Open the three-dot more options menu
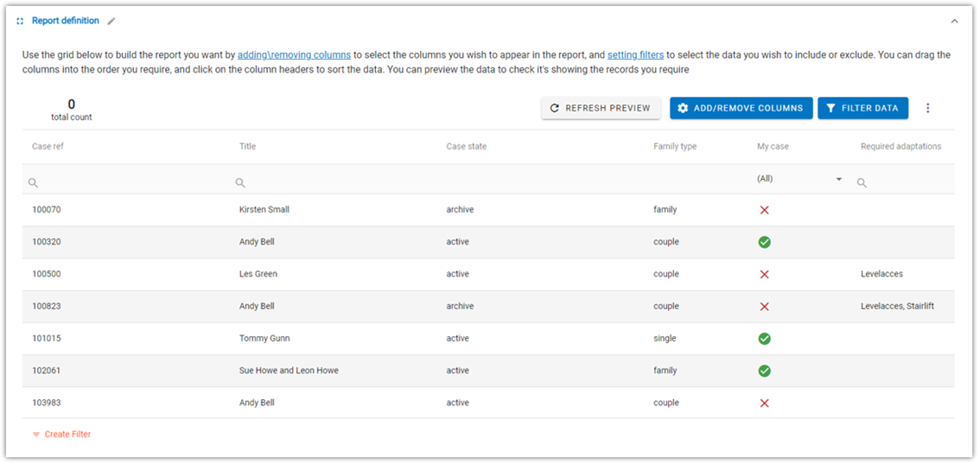This screenshot has height=464, width=980. [x=927, y=108]
